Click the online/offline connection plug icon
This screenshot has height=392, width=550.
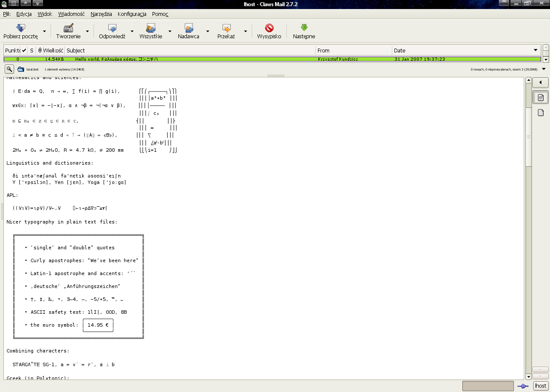523,386
